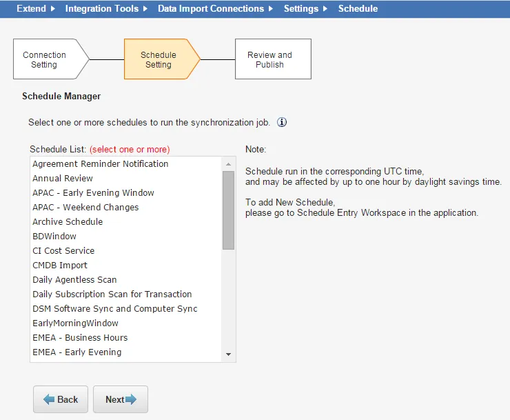Click the info icon beside synchronization job text
The height and width of the screenshot is (420, 510).
[x=282, y=123]
